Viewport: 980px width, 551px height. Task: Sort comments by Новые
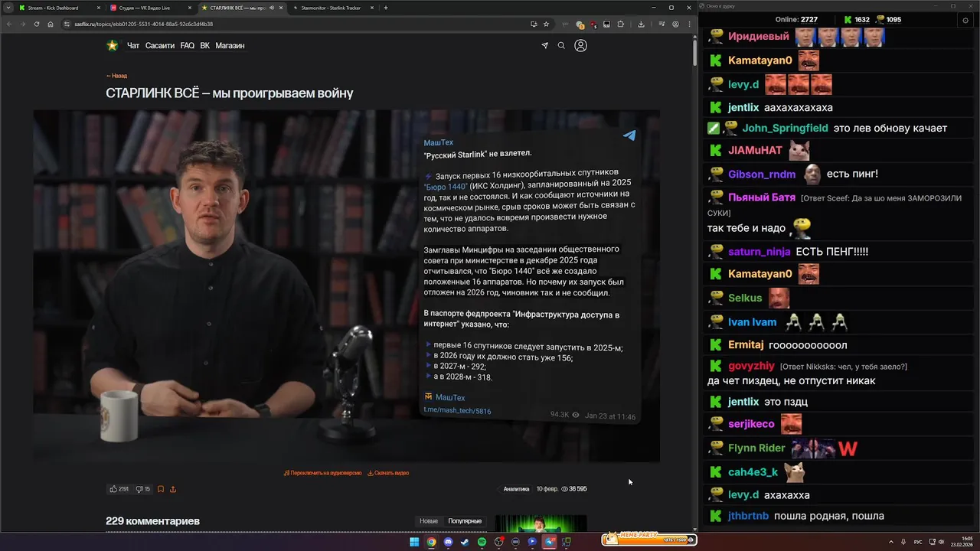[429, 521]
